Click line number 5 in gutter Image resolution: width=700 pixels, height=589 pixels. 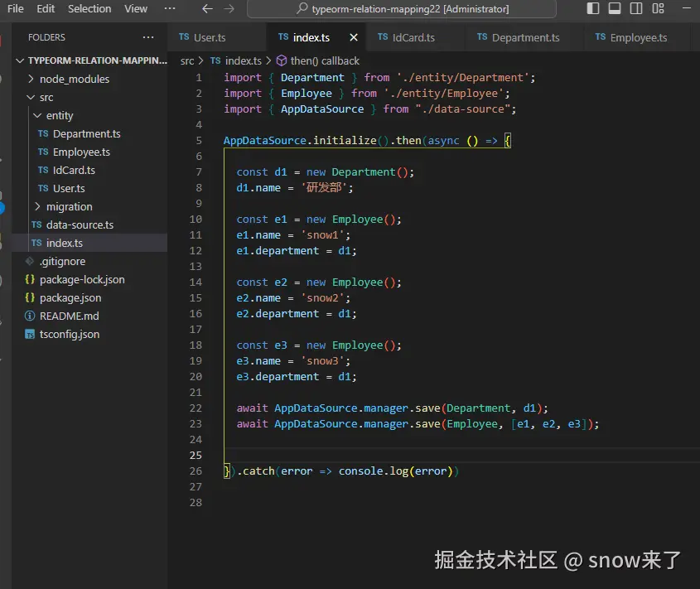pyautogui.click(x=199, y=141)
